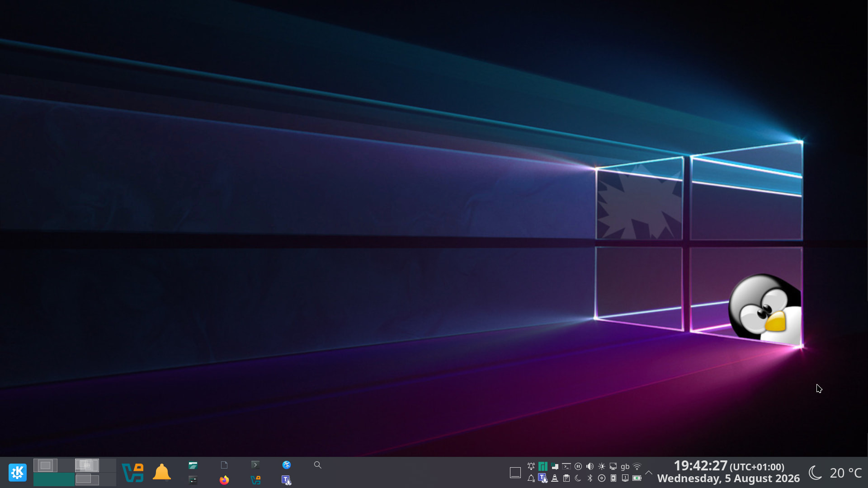Launch the blue globe browser icon
The image size is (868, 488).
[287, 465]
